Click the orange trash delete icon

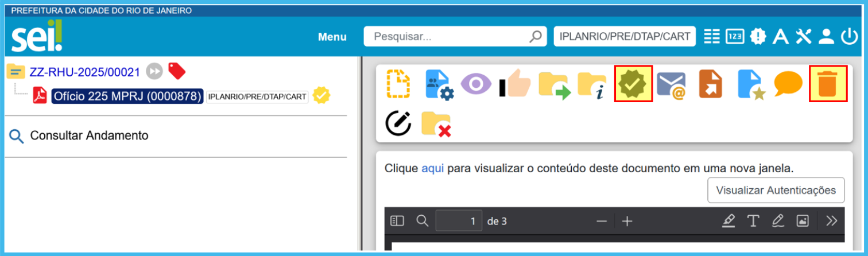(x=827, y=84)
